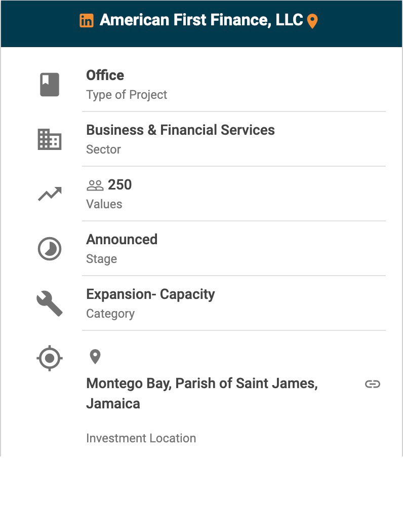Click the building icon next to Sector
403x532 pixels.
coord(50,139)
